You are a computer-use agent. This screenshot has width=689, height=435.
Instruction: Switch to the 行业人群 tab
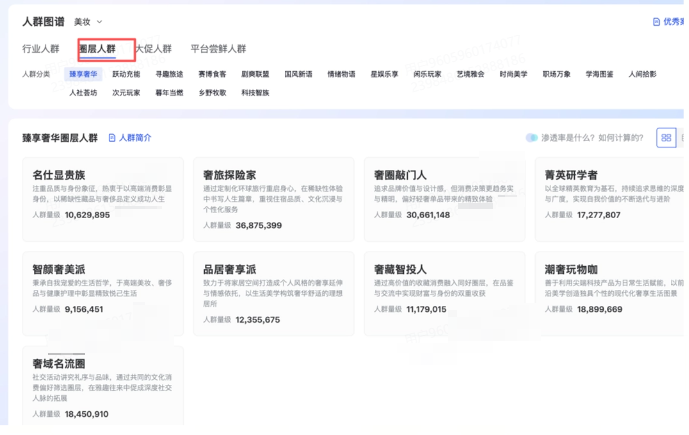pos(41,49)
